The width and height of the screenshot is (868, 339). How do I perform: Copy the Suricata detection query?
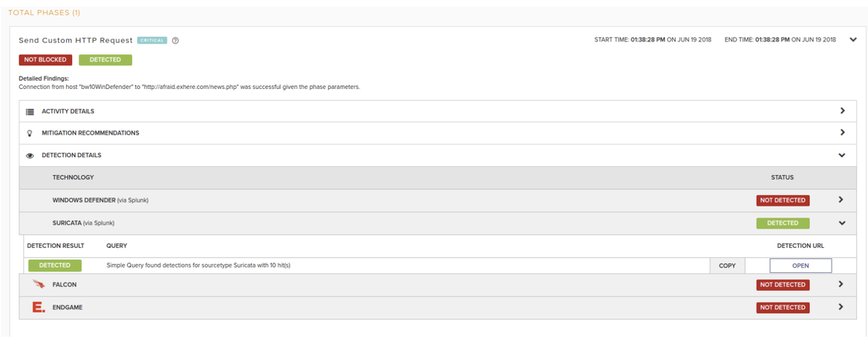tap(727, 266)
